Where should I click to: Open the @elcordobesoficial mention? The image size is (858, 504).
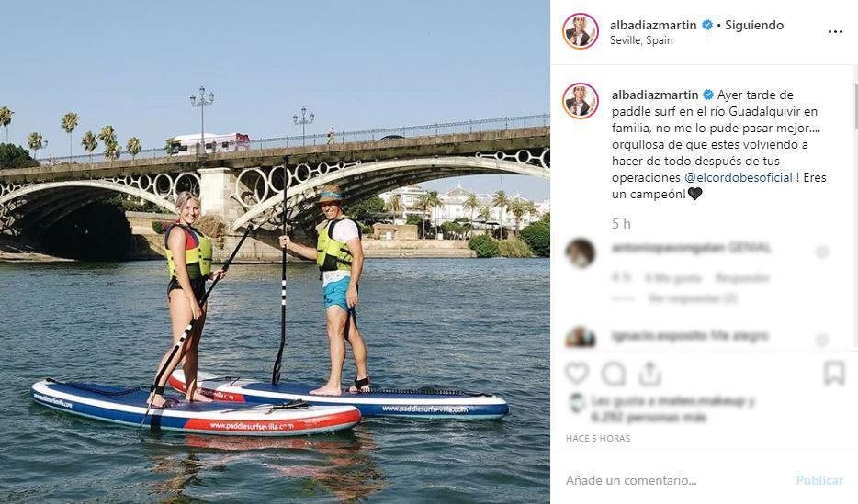coord(739,177)
